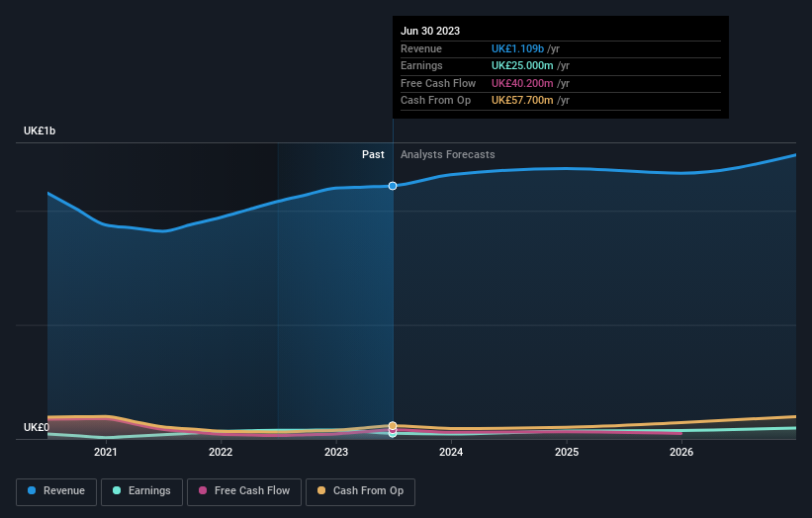Click the Past section label
Viewport: 812px width, 518px height.
click(373, 155)
